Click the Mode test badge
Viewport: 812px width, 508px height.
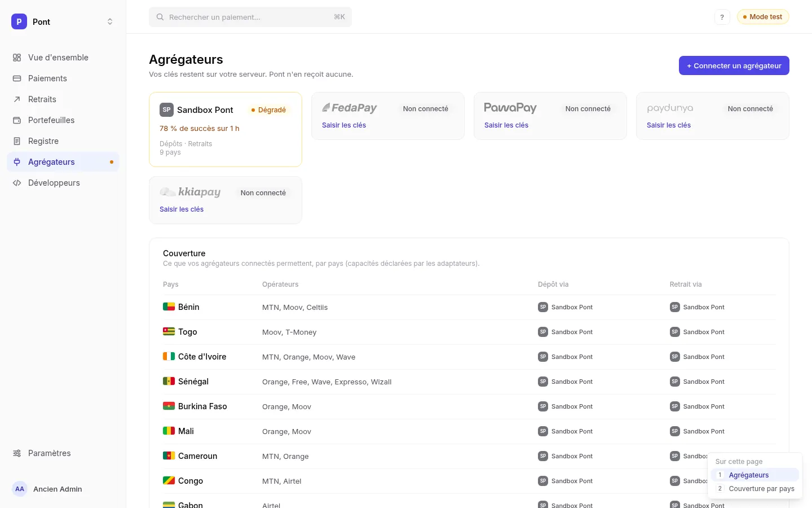click(x=763, y=17)
